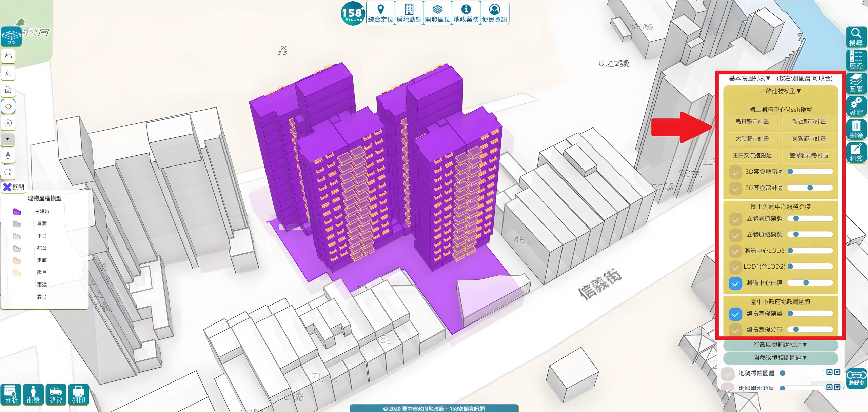Viewport: 868px width, 412px height.
Task: Open the 設定 settings tool
Action: pyautogui.click(x=856, y=106)
